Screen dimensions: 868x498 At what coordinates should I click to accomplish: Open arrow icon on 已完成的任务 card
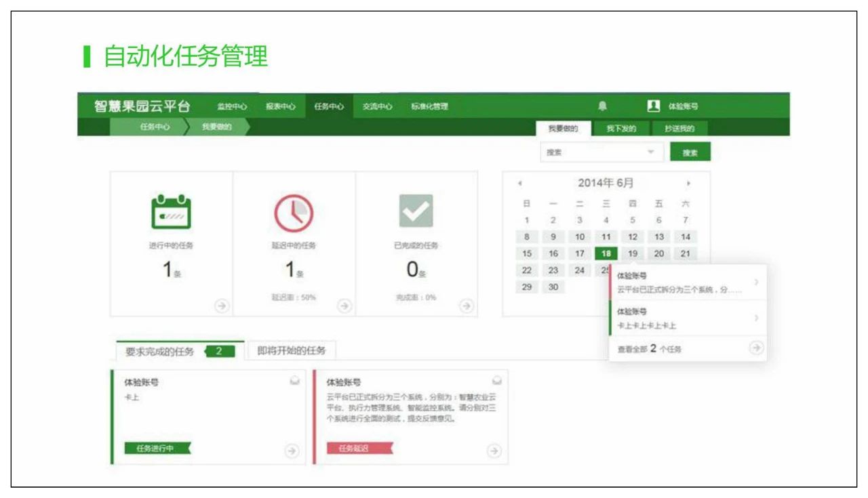[466, 306]
